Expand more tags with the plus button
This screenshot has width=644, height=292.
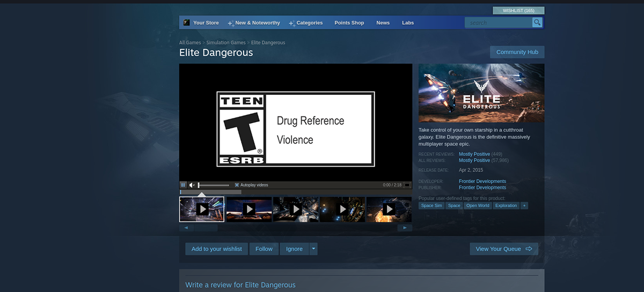point(524,206)
